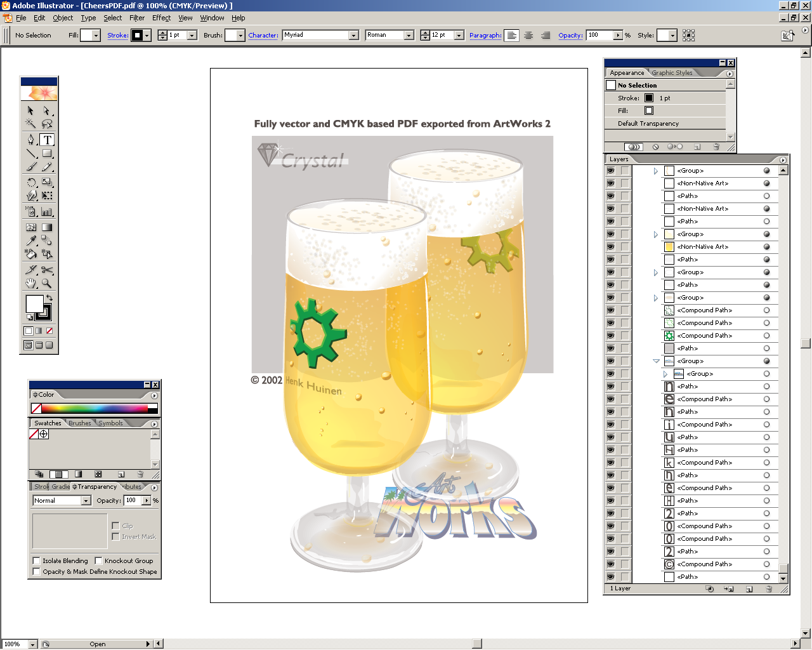
Task: Activate the Zoom magnifier tool
Action: coord(47,284)
